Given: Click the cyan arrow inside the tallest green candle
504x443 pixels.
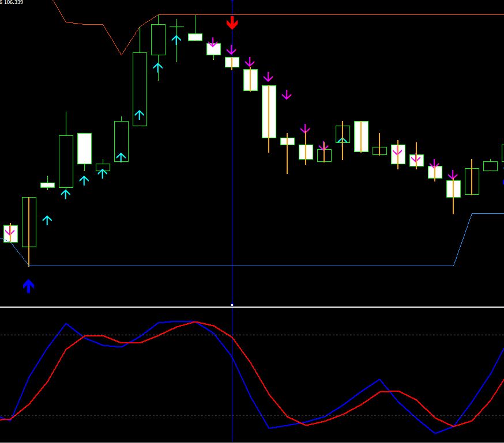Looking at the screenshot, I should click(x=139, y=115).
